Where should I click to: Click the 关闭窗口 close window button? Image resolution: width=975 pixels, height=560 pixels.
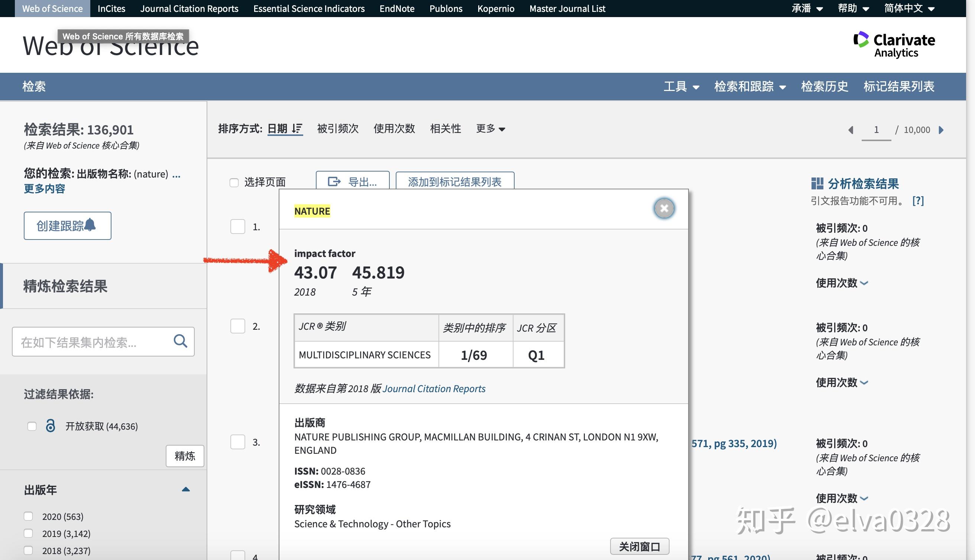coord(639,546)
